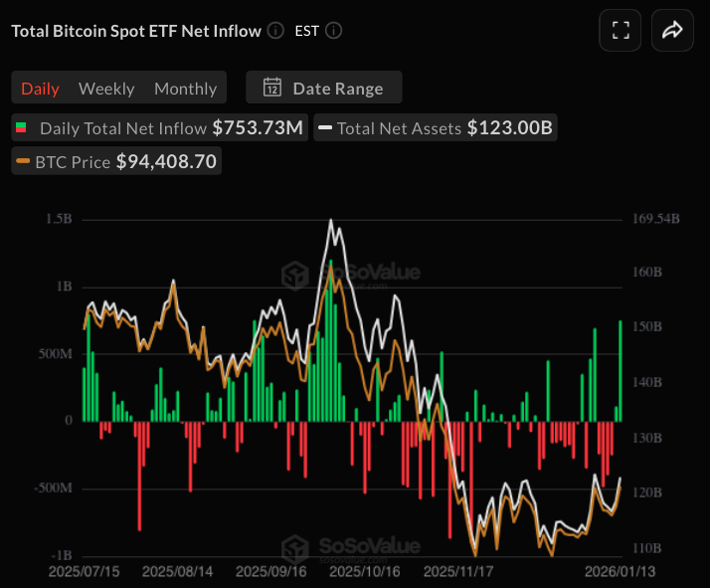The width and height of the screenshot is (710, 588).
Task: Click the 130B right axis label
Action: (647, 438)
